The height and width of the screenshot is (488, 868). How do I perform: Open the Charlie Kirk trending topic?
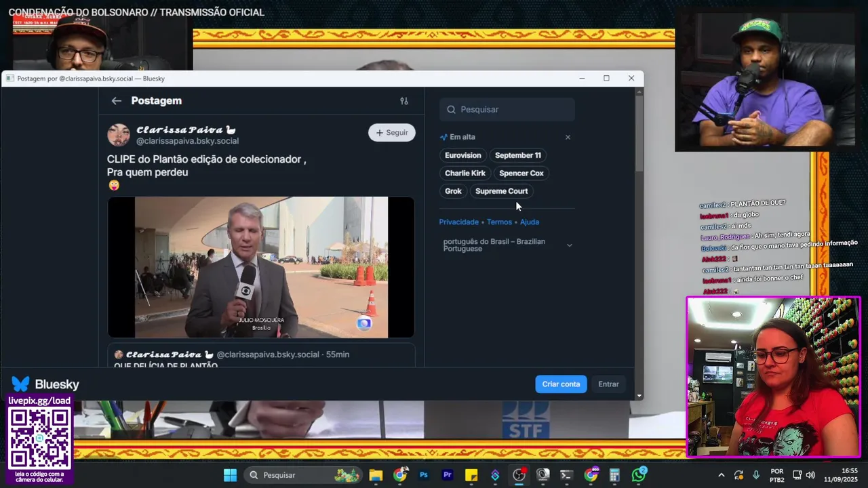click(x=465, y=173)
